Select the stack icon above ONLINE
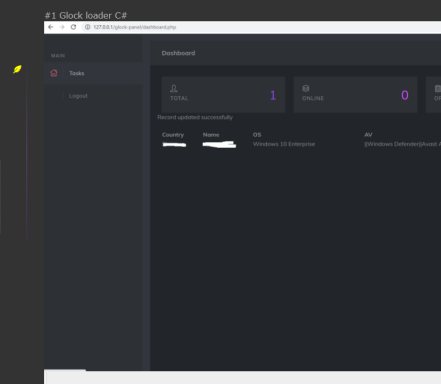Image resolution: width=441 pixels, height=384 pixels. pyautogui.click(x=306, y=88)
